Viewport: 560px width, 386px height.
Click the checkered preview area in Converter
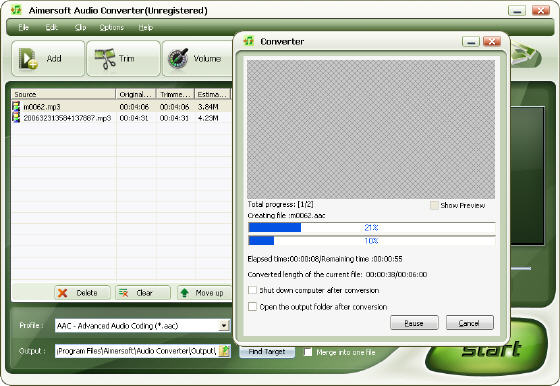tap(371, 129)
